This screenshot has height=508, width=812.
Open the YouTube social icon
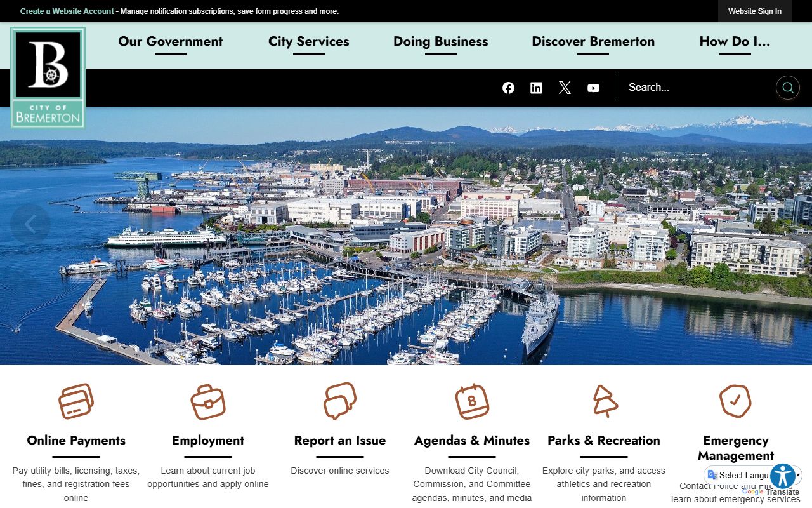point(593,88)
